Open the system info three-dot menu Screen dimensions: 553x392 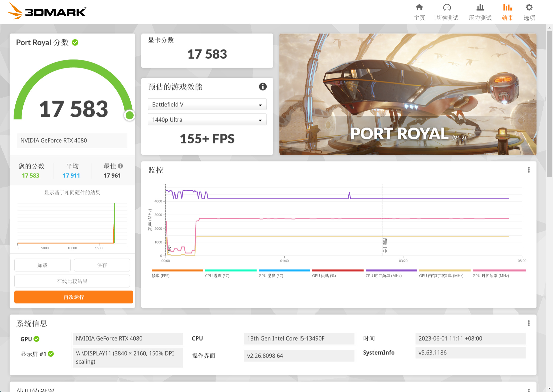tap(529, 323)
